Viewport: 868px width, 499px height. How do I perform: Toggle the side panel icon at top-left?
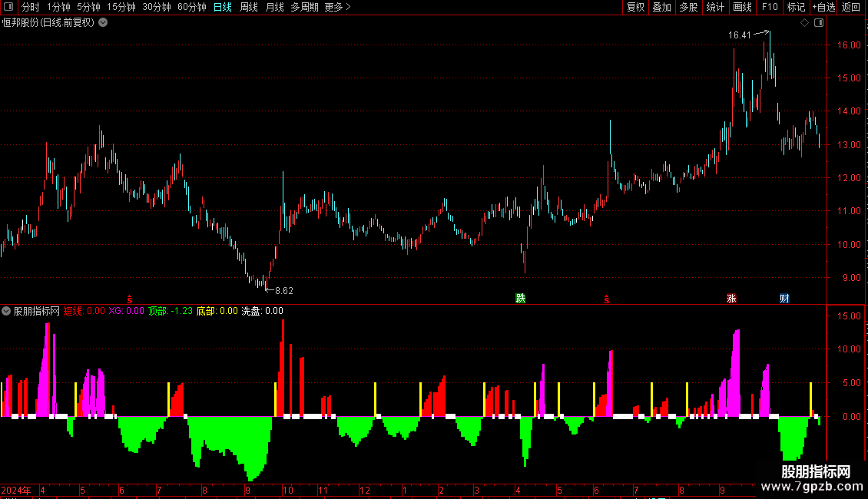click(8, 7)
